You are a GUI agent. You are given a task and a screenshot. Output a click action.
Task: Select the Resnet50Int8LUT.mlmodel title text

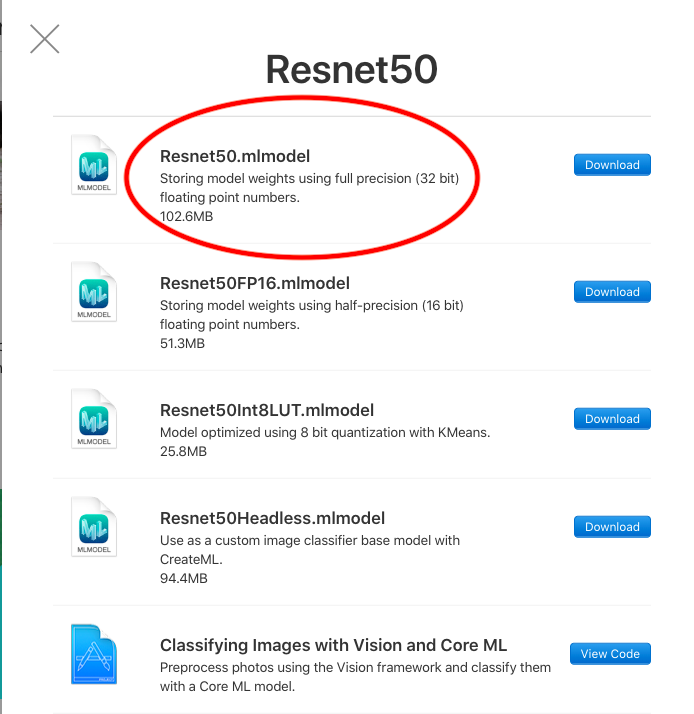click(267, 410)
